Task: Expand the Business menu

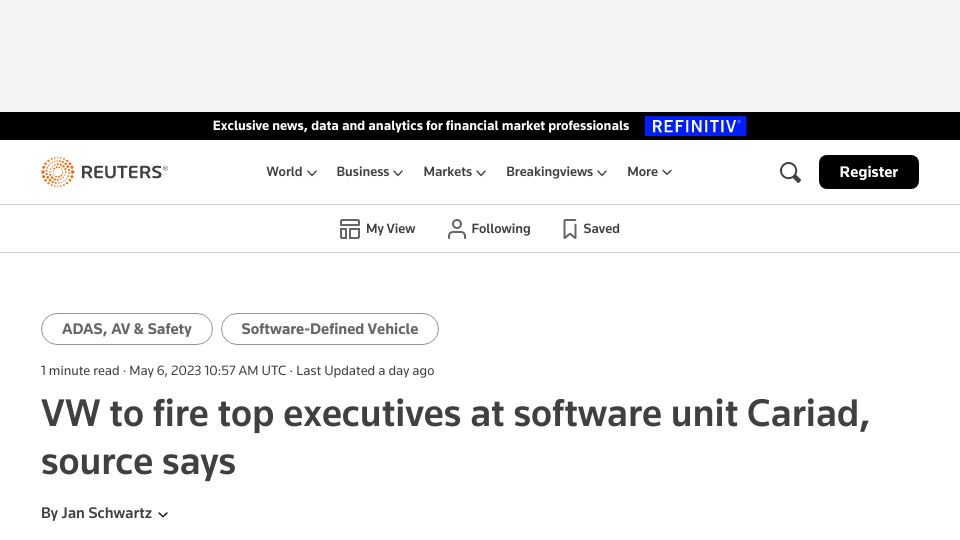Action: [x=370, y=172]
